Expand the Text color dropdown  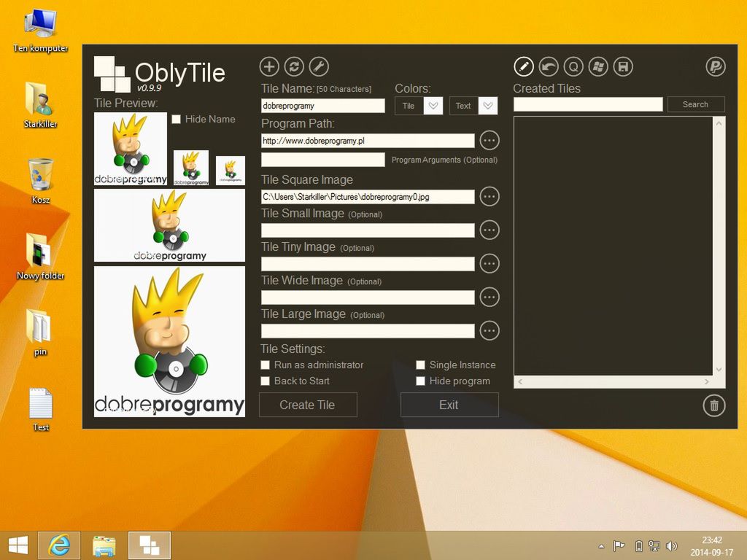pos(488,106)
